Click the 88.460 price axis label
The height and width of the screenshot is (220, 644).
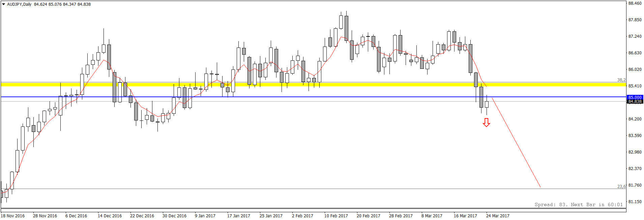click(x=635, y=3)
